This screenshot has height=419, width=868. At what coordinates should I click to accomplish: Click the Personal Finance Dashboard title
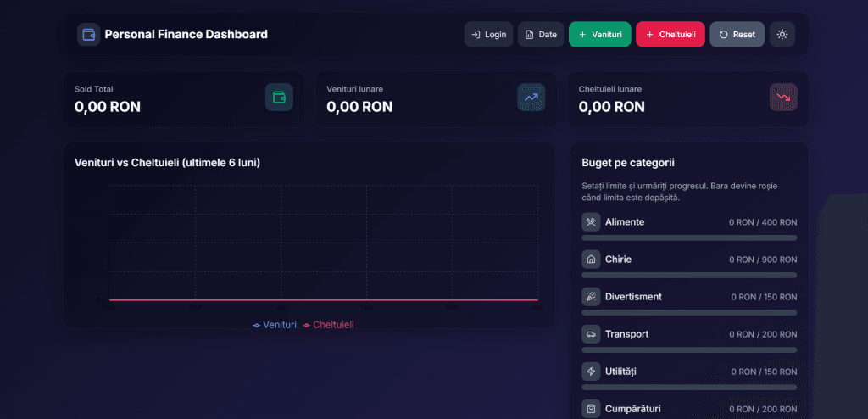tap(186, 35)
